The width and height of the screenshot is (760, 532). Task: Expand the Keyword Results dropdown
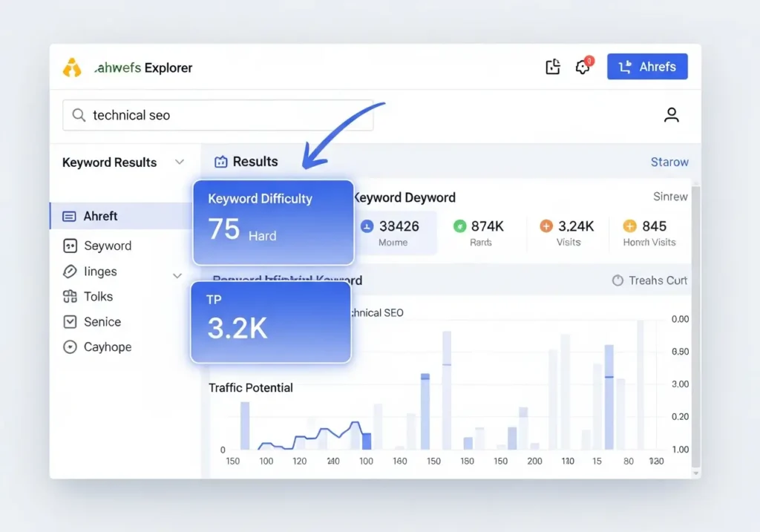pos(180,162)
